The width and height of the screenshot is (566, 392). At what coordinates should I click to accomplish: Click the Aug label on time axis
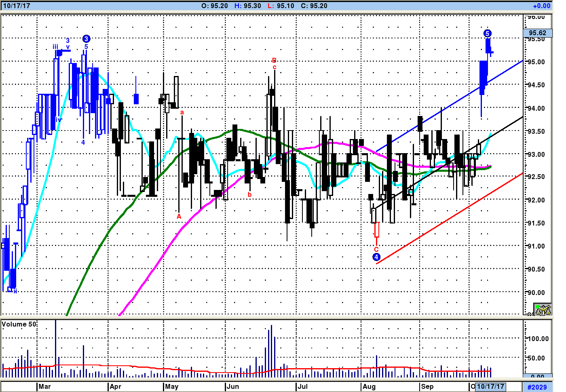coord(369,386)
